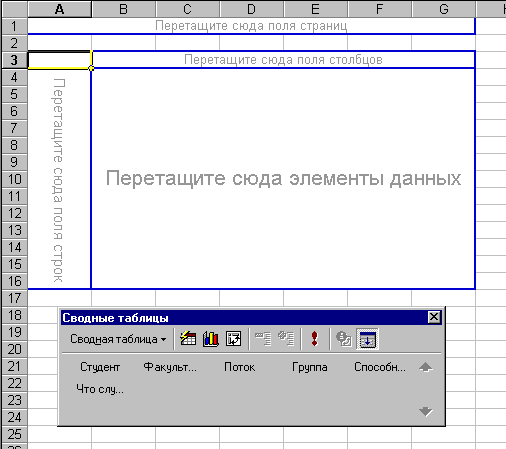Select the Поток field button

[240, 367]
